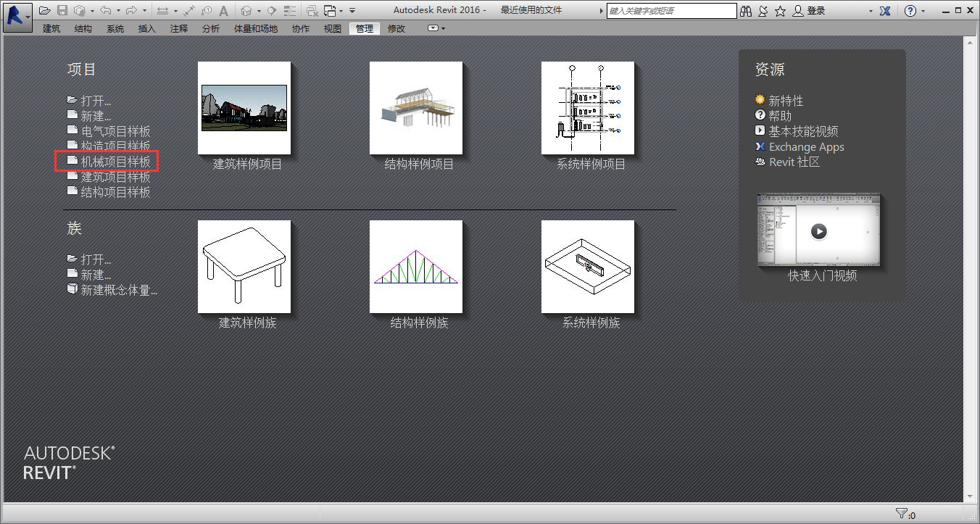Switch to the 体量和场地 ribbon tab

click(256, 28)
